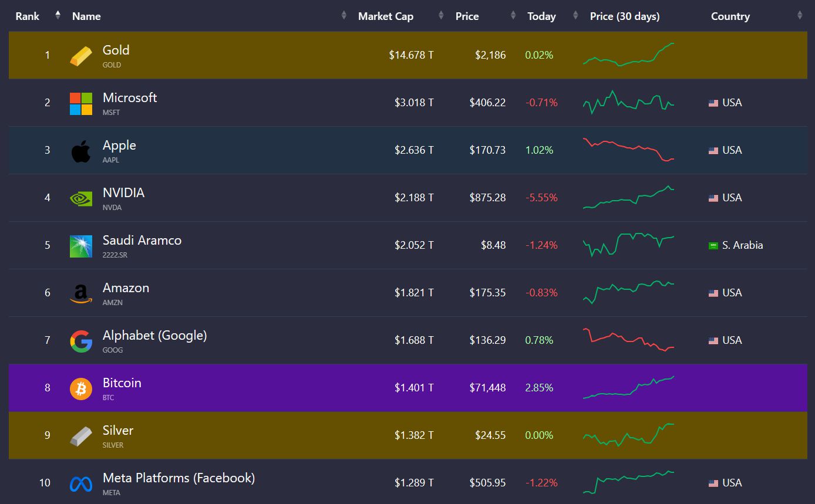
Task: Click the -5.55% change value
Action: (x=541, y=198)
